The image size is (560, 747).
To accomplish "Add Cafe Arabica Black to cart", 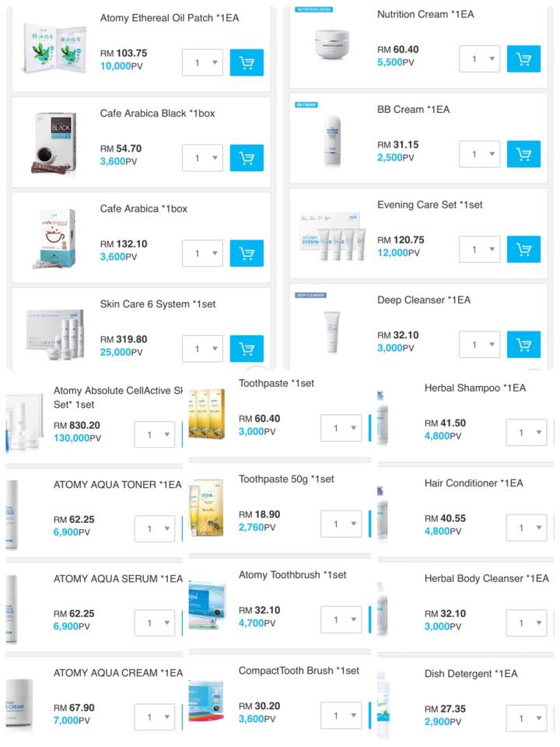I will tap(247, 158).
